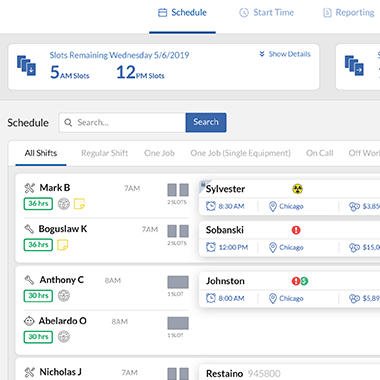This screenshot has height=380, width=380.
Task: Click the wrench icon next to Anthony C
Action: point(29,280)
